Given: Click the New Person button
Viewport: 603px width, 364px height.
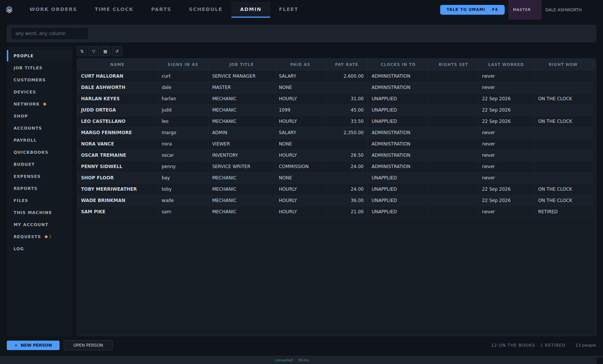Looking at the screenshot, I should click(33, 345).
